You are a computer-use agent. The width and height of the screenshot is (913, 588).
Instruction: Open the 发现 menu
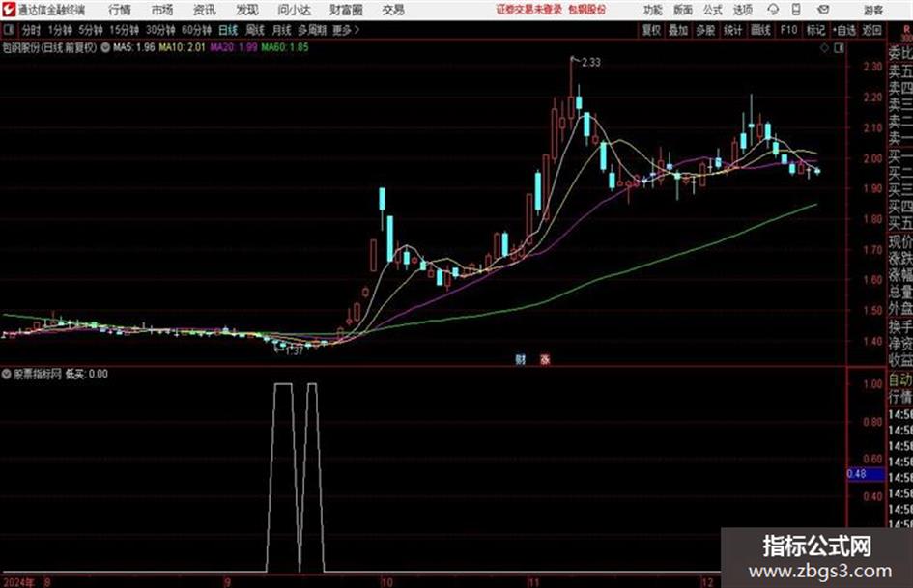coord(247,10)
